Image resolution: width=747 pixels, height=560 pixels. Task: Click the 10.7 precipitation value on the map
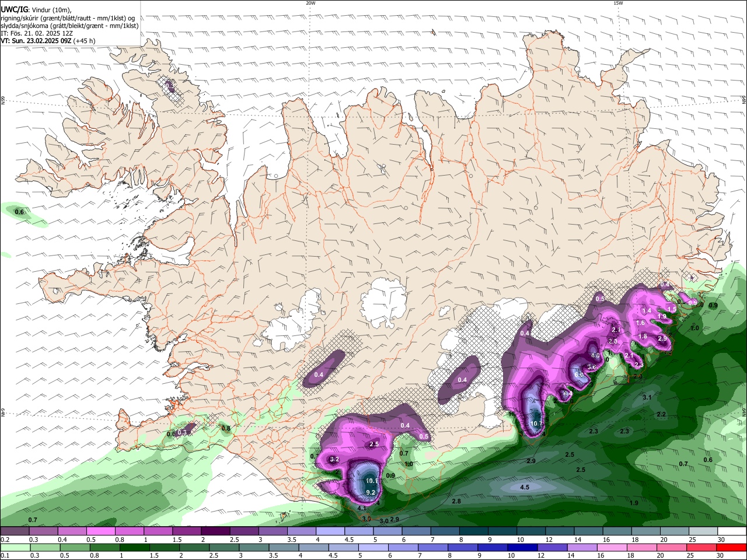(x=536, y=423)
